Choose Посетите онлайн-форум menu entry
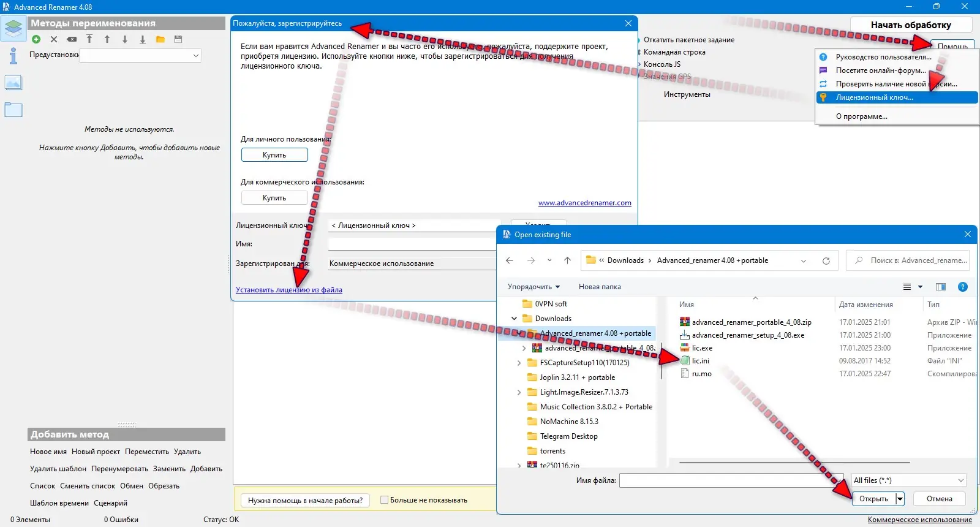 click(x=897, y=70)
